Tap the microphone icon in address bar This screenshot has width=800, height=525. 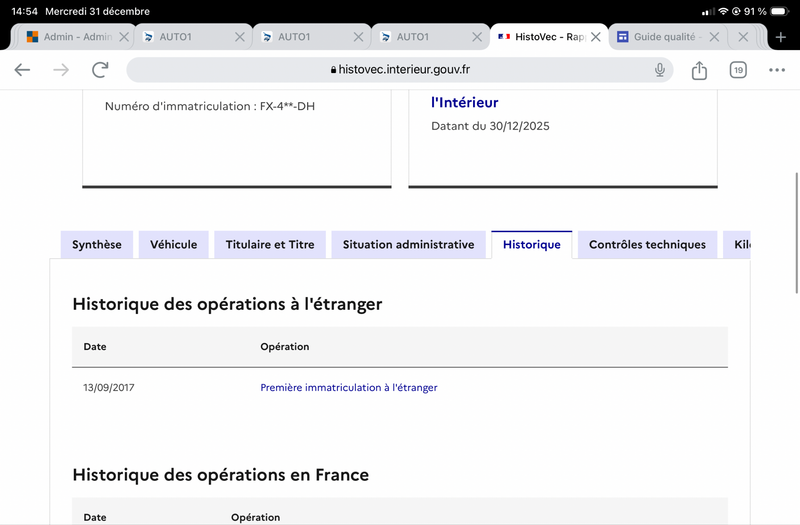pos(660,70)
